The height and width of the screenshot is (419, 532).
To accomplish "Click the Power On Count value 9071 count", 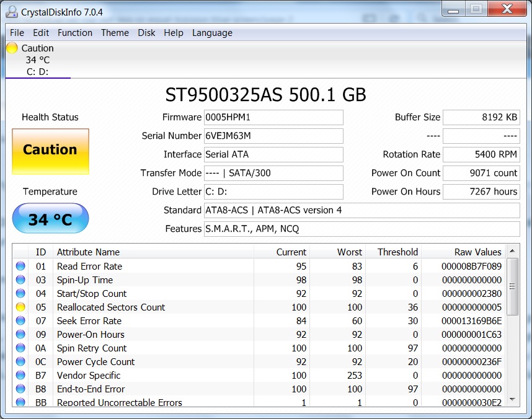I will pos(481,174).
